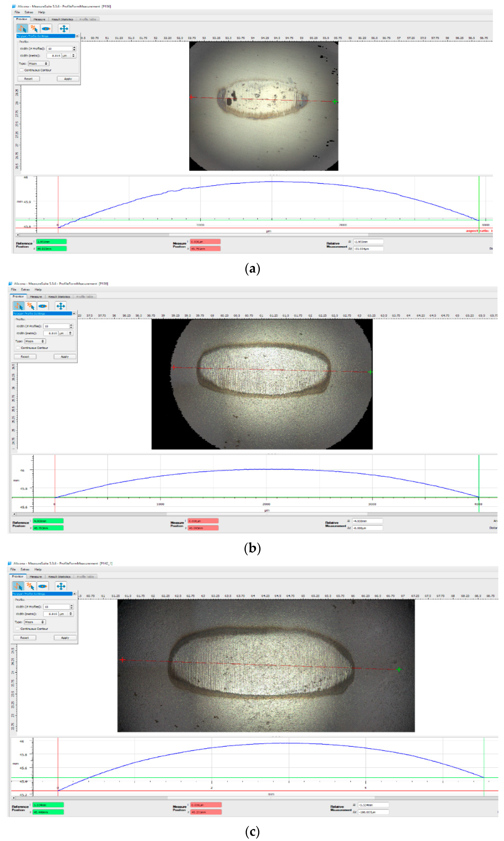Image resolution: width=504 pixels, height=841 pixels.
Task: Tick Continuous Contour checkbox in P139 window
Action: click(x=18, y=348)
